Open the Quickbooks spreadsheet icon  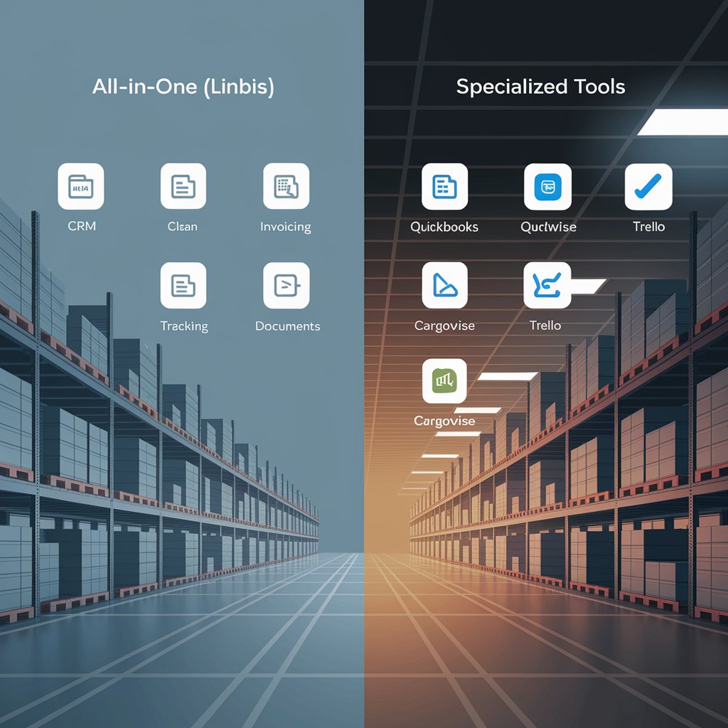444,186
